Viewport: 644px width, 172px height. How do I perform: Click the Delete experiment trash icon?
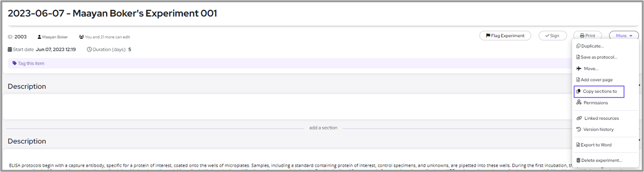(578, 160)
